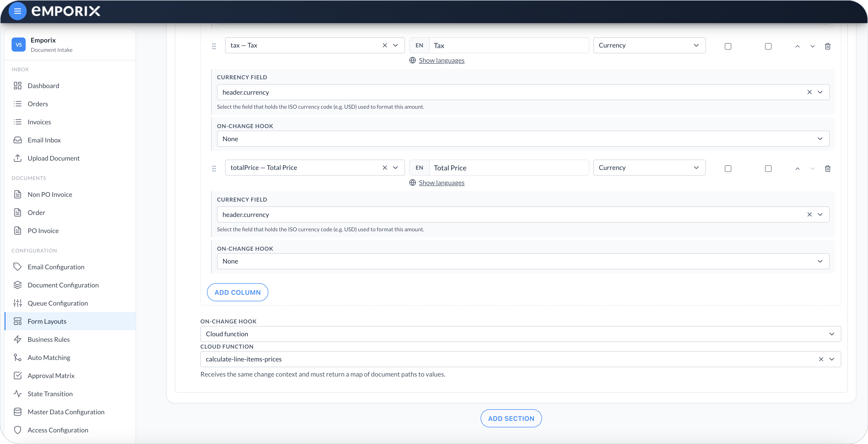Move the tax row down
The height and width of the screenshot is (444, 868).
point(812,46)
